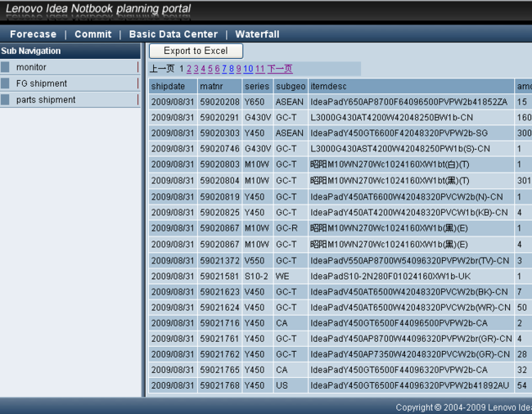This screenshot has width=532, height=414.
Task: Select matnr cell 59021623
Action: coord(220,291)
